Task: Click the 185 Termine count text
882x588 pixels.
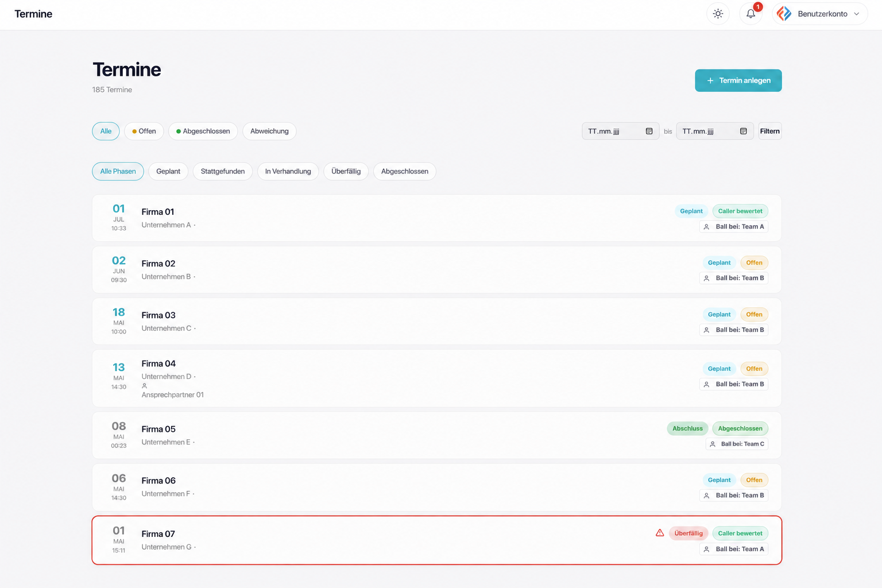Action: click(x=112, y=90)
